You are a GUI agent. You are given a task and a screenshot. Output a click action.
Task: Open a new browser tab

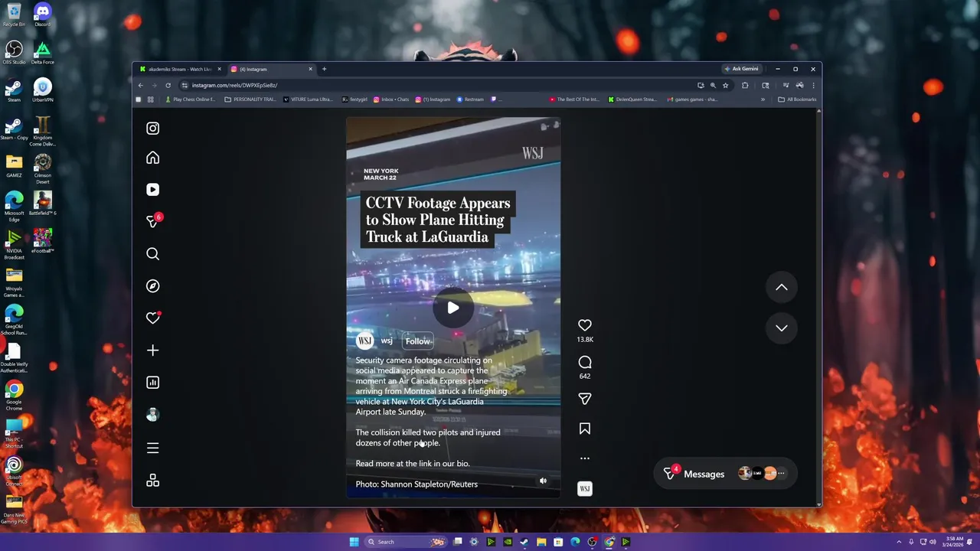(x=324, y=69)
